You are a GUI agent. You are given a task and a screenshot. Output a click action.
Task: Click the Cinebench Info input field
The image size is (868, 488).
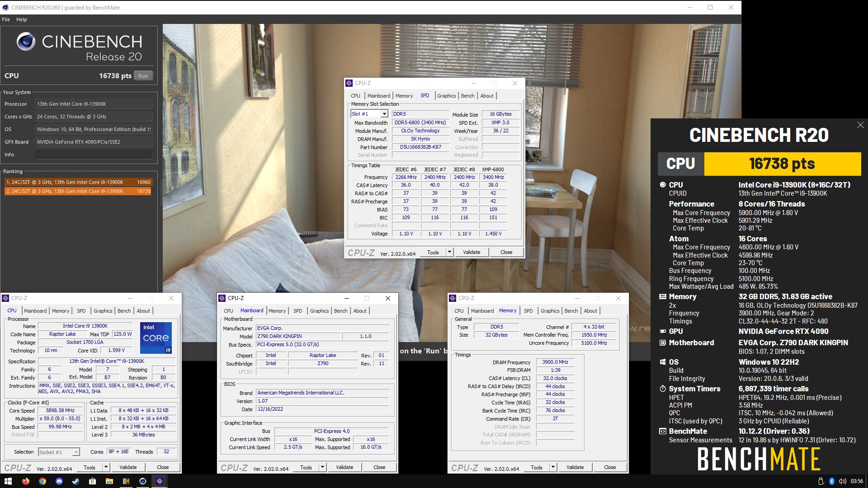pyautogui.click(x=94, y=155)
